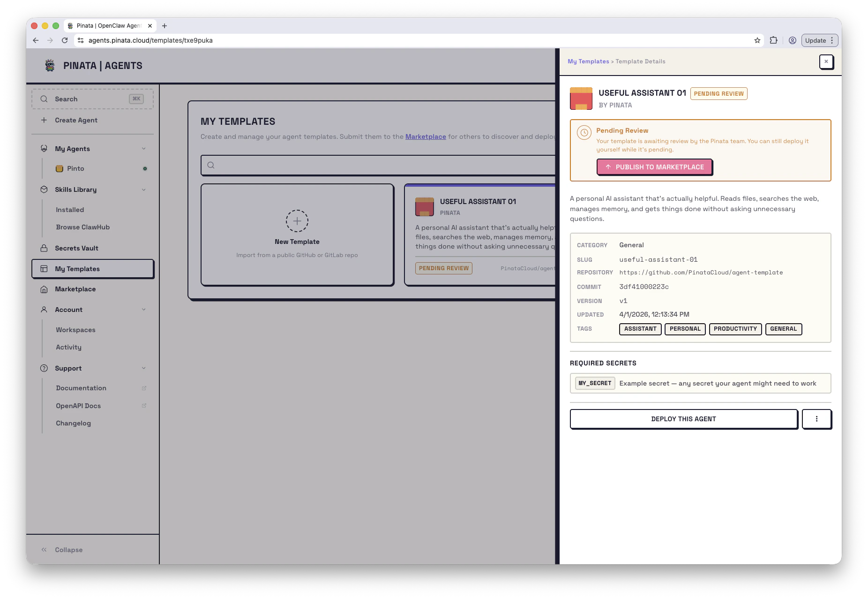
Task: Open the Activity page
Action: 69,347
